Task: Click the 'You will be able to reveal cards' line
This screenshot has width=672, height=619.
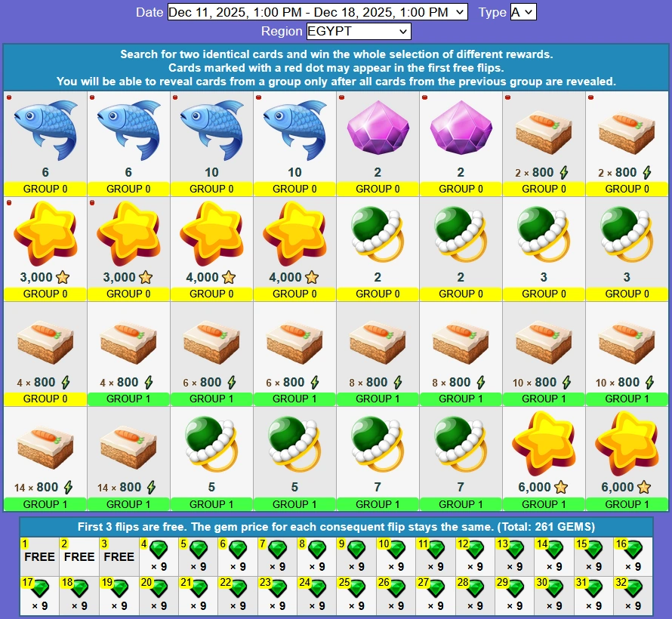Action: [337, 82]
